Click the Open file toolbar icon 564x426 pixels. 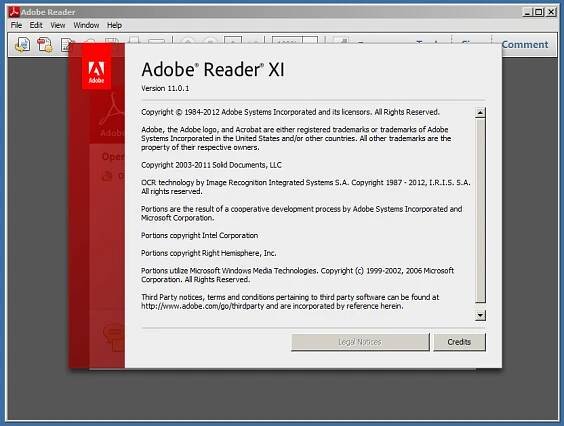coord(22,45)
